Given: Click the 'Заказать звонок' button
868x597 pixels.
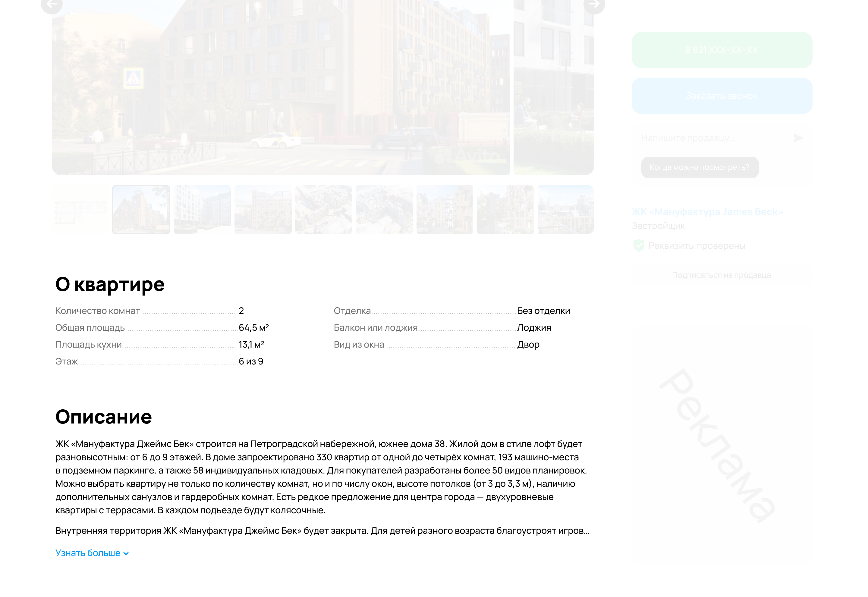Looking at the screenshot, I should pyautogui.click(x=722, y=96).
